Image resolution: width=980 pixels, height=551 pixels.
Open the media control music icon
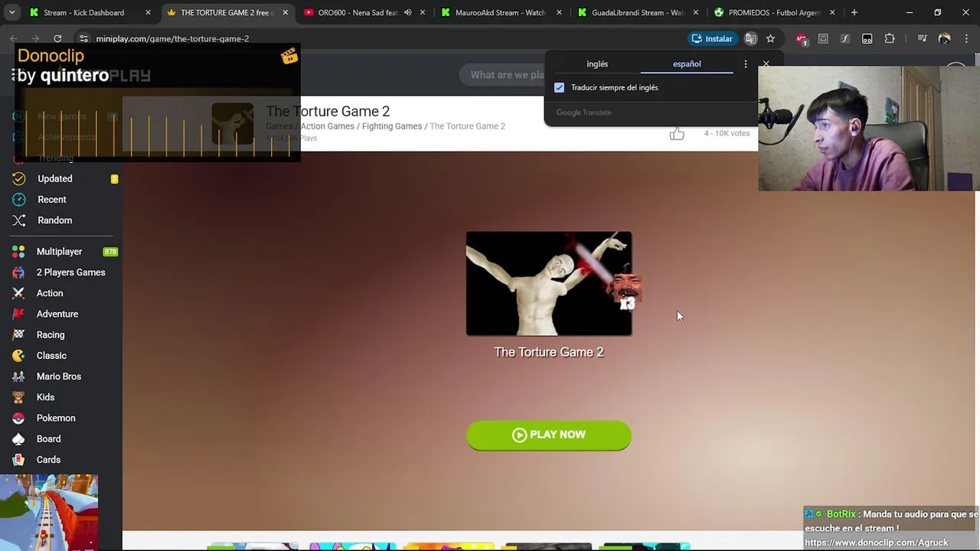922,38
